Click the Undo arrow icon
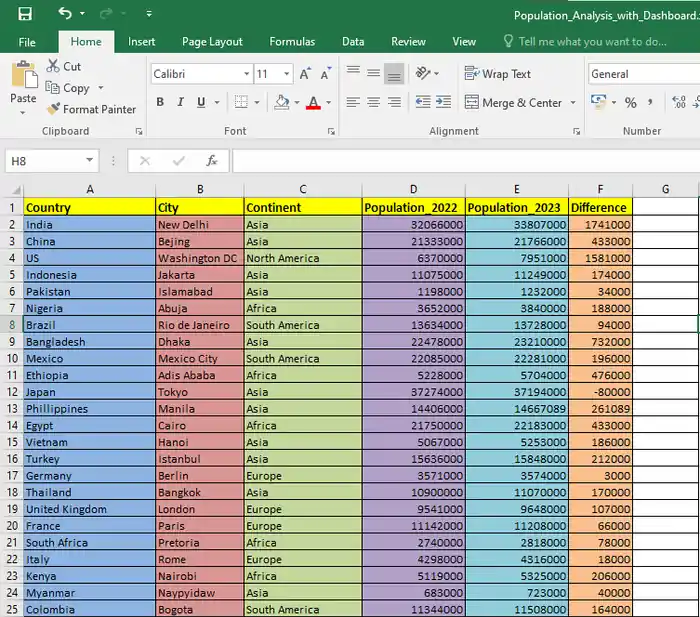The image size is (700, 617). (x=65, y=13)
